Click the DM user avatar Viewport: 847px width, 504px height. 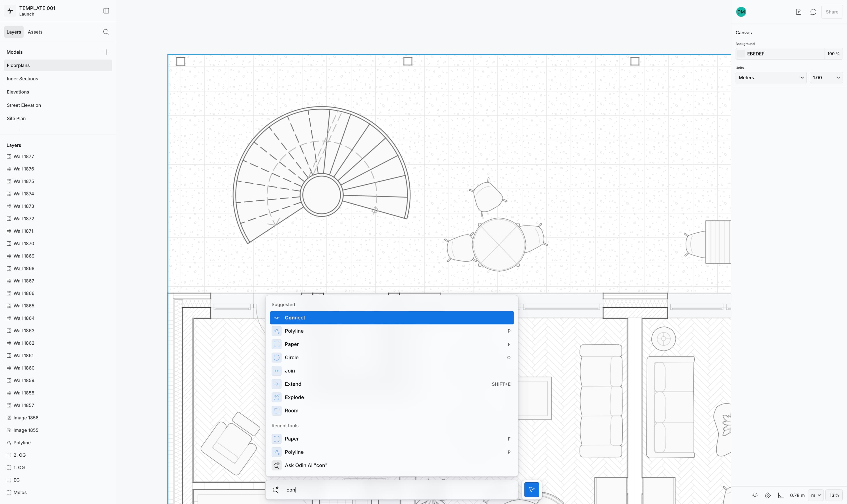(x=741, y=12)
